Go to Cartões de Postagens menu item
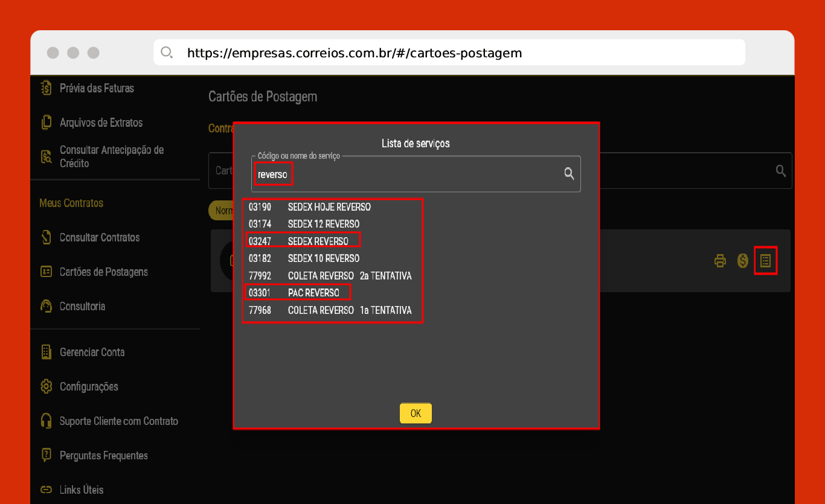 (x=103, y=272)
